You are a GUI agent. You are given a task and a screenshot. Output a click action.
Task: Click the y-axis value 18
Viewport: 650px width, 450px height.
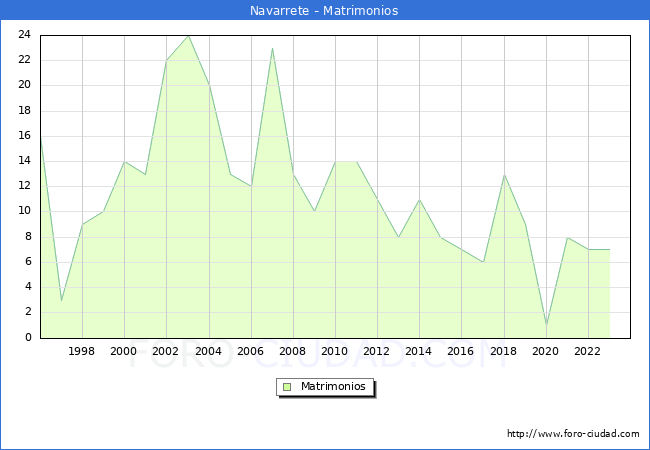pyautogui.click(x=24, y=111)
